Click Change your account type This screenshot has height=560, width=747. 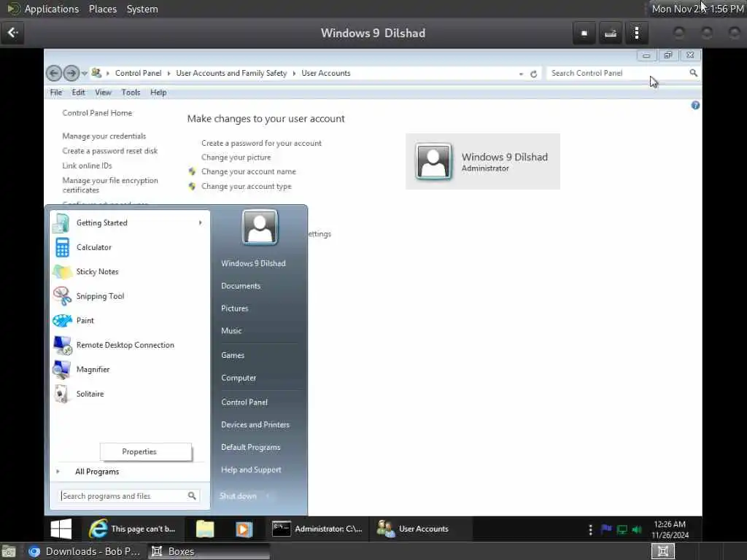247,186
